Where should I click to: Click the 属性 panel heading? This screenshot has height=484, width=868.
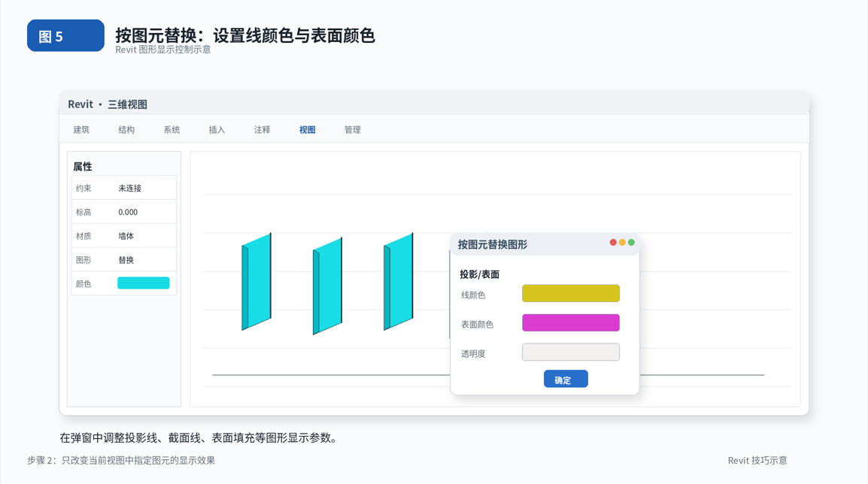pos(83,167)
